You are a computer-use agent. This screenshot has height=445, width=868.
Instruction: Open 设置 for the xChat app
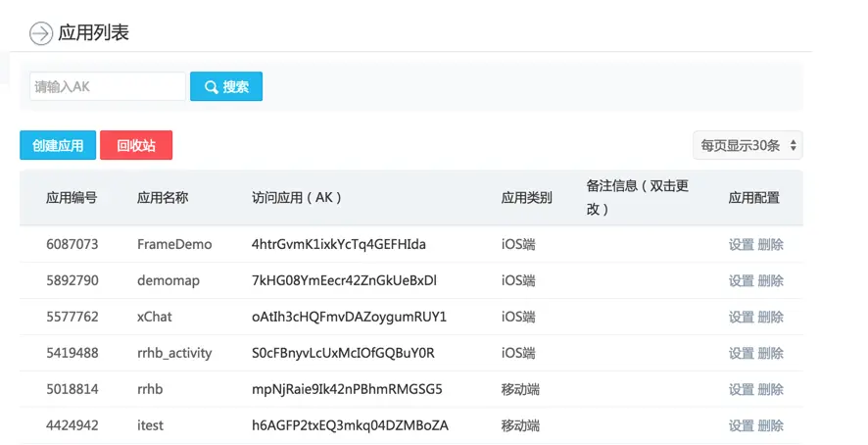pos(742,317)
